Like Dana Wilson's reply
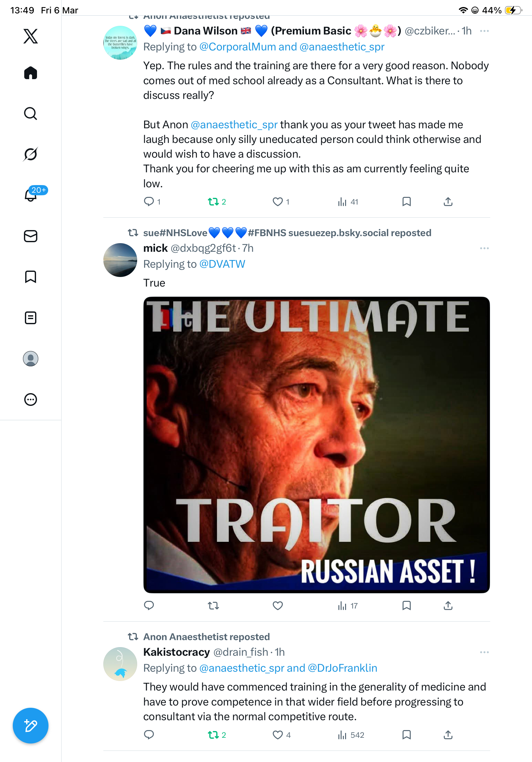The image size is (532, 762). [x=281, y=201]
